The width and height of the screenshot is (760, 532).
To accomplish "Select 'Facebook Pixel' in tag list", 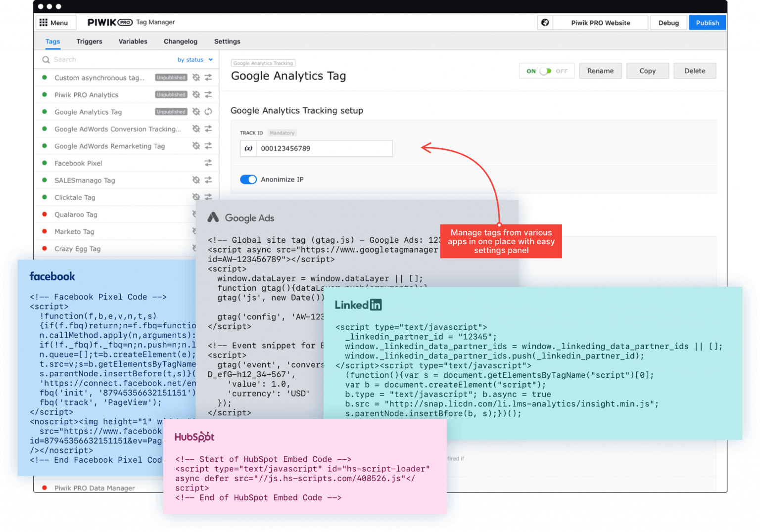I will coord(78,163).
